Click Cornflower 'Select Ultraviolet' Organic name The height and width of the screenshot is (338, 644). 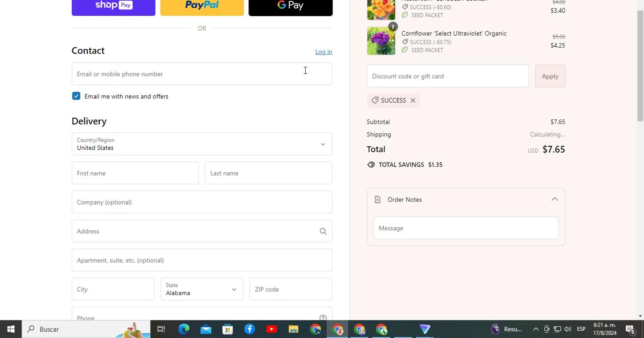tap(454, 33)
